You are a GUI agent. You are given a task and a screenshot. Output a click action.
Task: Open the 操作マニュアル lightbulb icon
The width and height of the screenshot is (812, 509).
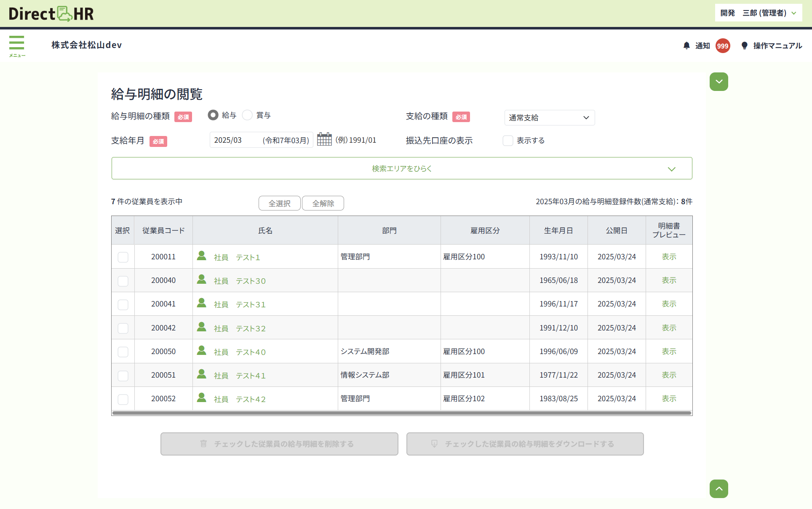[744, 45]
